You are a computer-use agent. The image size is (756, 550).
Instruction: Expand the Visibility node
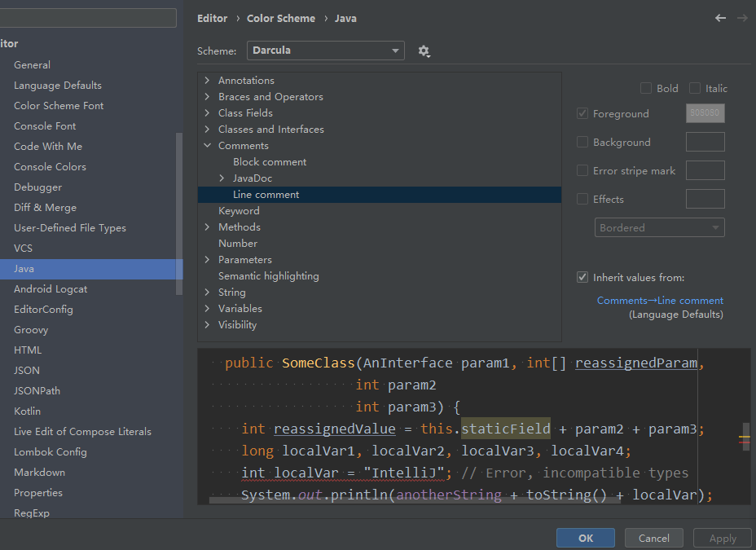pyautogui.click(x=207, y=324)
